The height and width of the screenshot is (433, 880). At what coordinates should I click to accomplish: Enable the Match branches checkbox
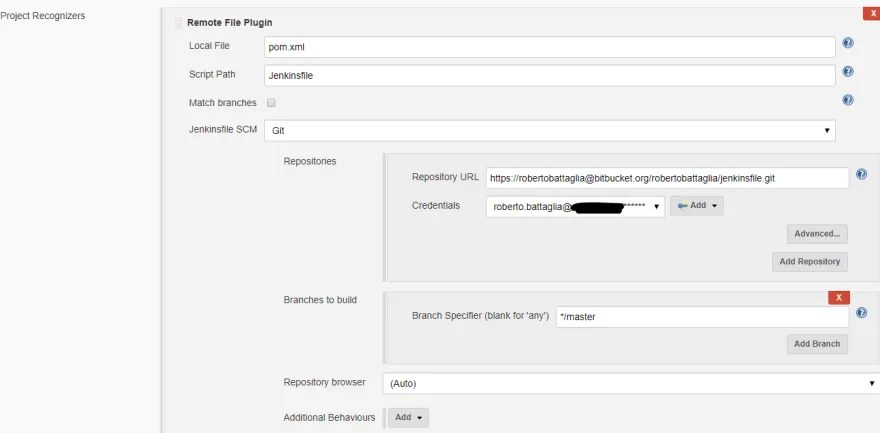pyautogui.click(x=271, y=103)
